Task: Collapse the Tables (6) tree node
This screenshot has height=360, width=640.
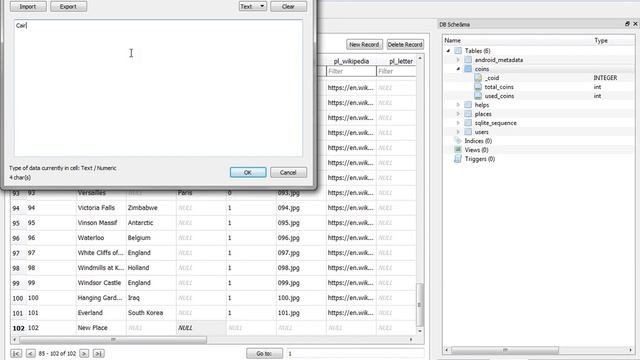Action: (x=448, y=51)
